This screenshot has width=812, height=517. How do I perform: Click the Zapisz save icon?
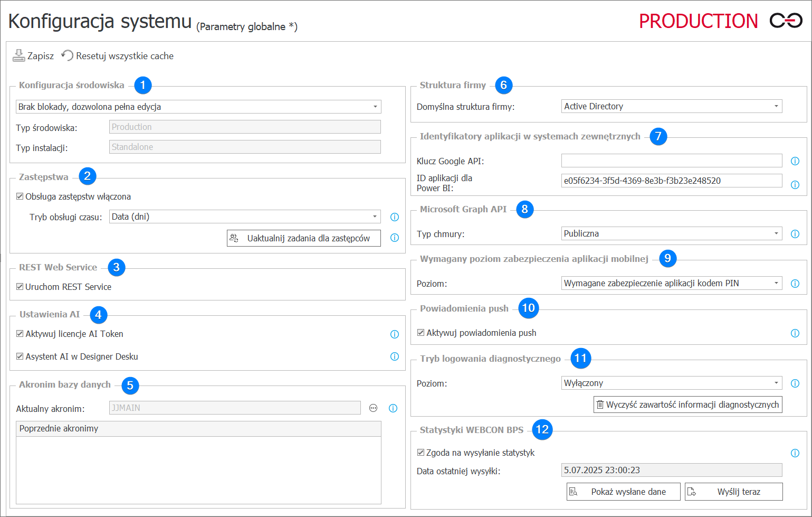pyautogui.click(x=19, y=55)
